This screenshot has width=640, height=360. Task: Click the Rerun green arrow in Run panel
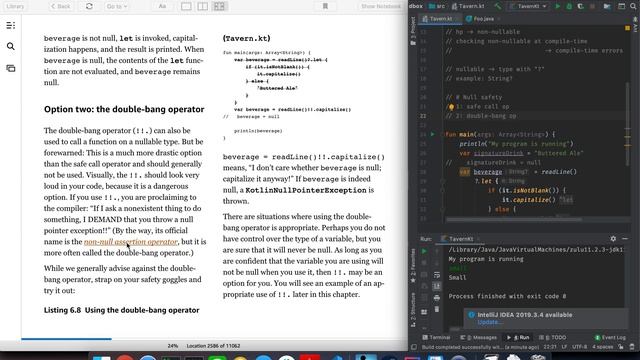tap(424, 251)
